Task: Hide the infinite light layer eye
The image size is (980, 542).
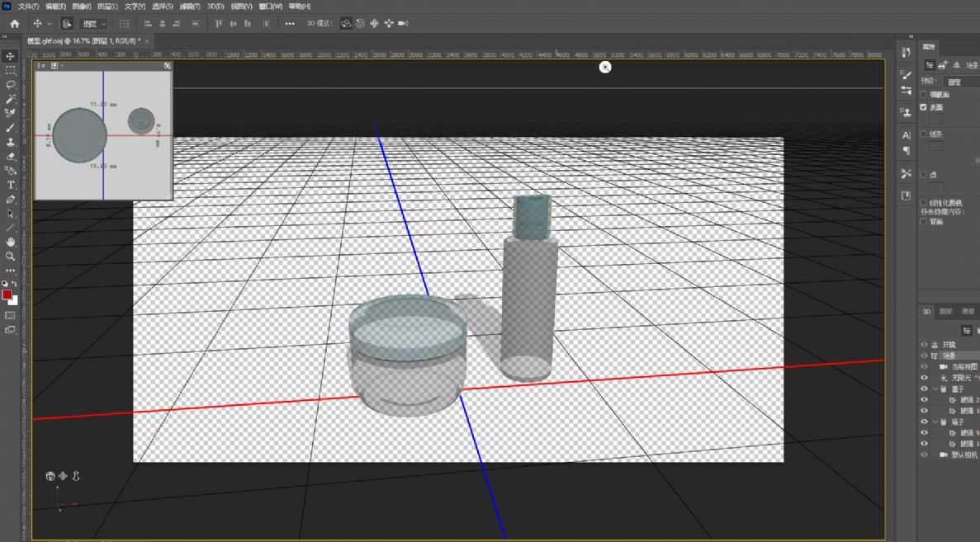Action: point(925,378)
